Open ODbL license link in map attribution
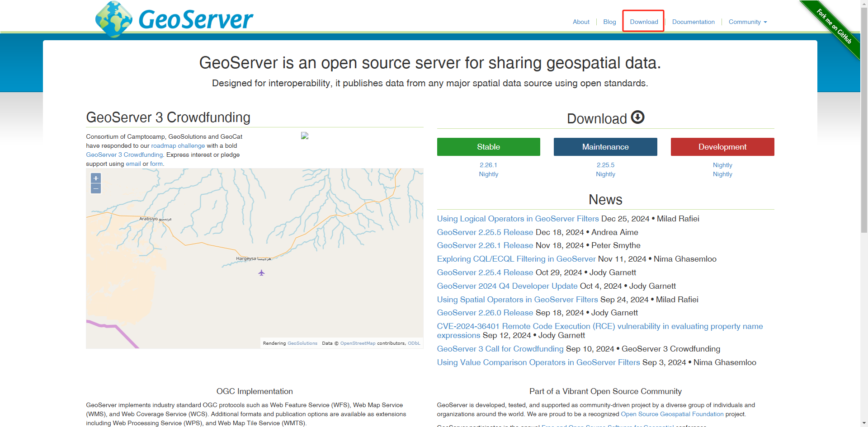868x427 pixels. [414, 343]
